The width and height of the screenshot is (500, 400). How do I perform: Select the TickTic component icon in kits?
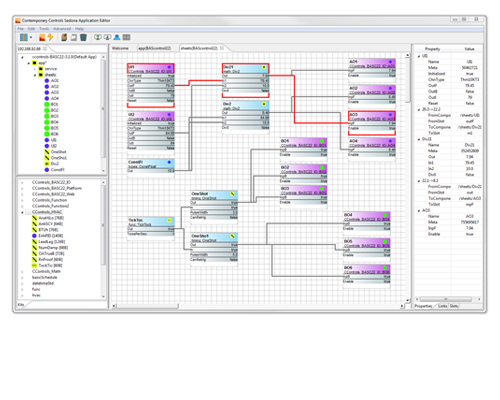pyautogui.click(x=34, y=266)
